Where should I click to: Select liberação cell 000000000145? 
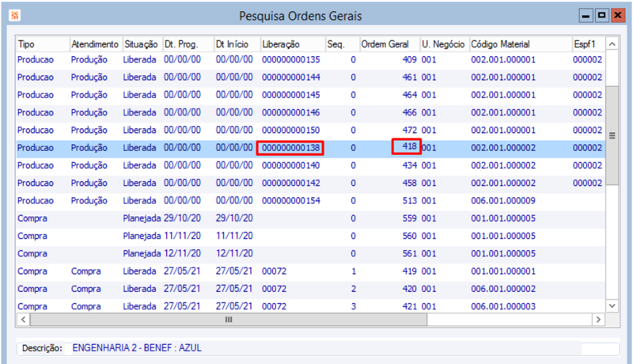coord(290,95)
